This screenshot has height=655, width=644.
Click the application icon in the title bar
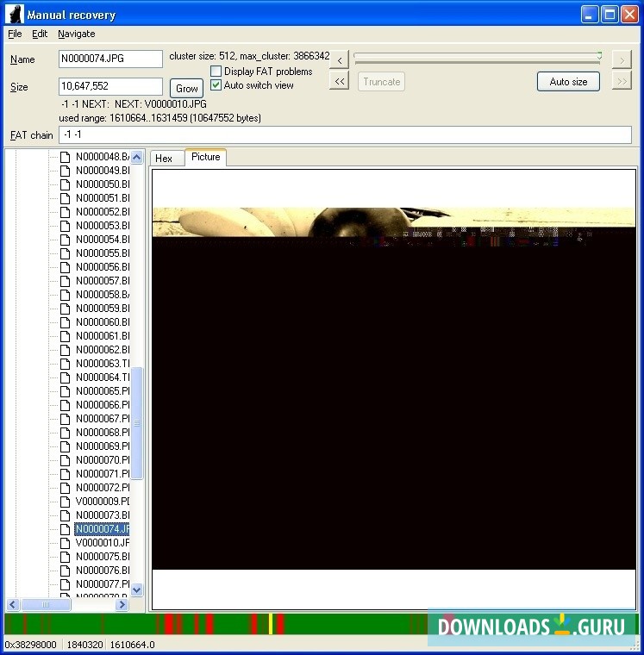pyautogui.click(x=14, y=14)
